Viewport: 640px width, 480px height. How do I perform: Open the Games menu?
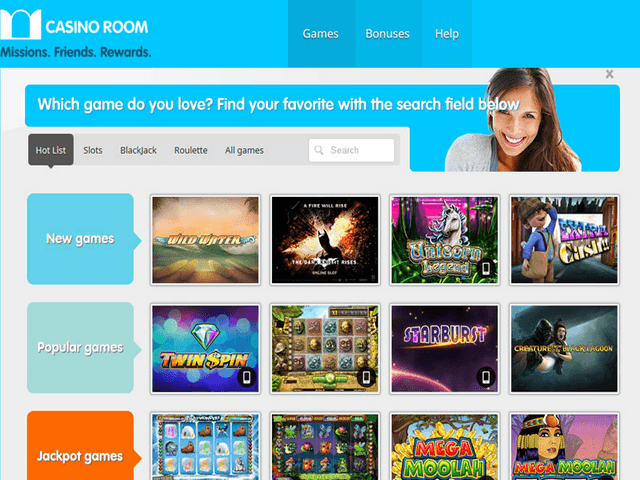coord(321,34)
